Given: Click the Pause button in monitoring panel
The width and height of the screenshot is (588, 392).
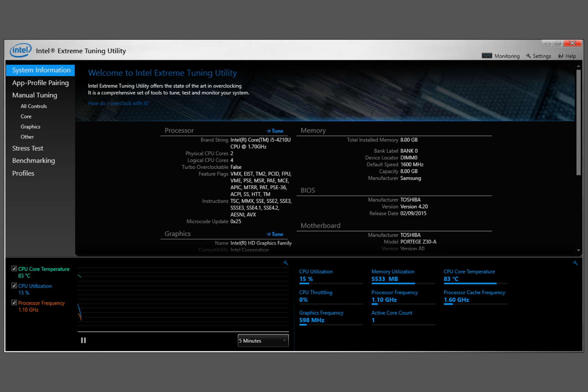Looking at the screenshot, I should coord(83,340).
